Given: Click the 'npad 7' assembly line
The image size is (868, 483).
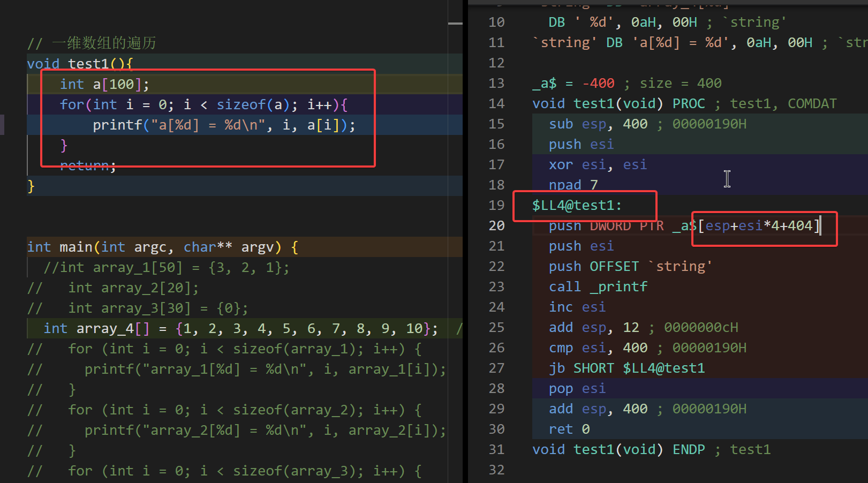Looking at the screenshot, I should tap(573, 185).
